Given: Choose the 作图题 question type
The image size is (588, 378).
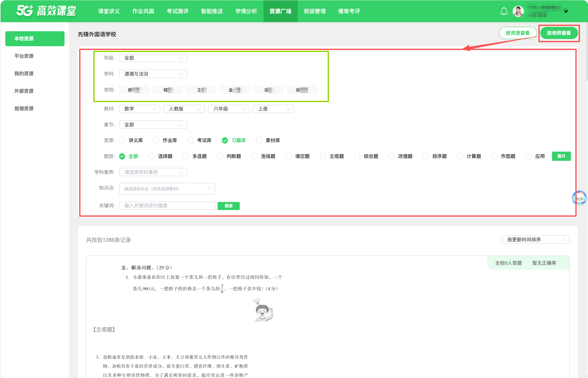Looking at the screenshot, I should click(x=494, y=156).
